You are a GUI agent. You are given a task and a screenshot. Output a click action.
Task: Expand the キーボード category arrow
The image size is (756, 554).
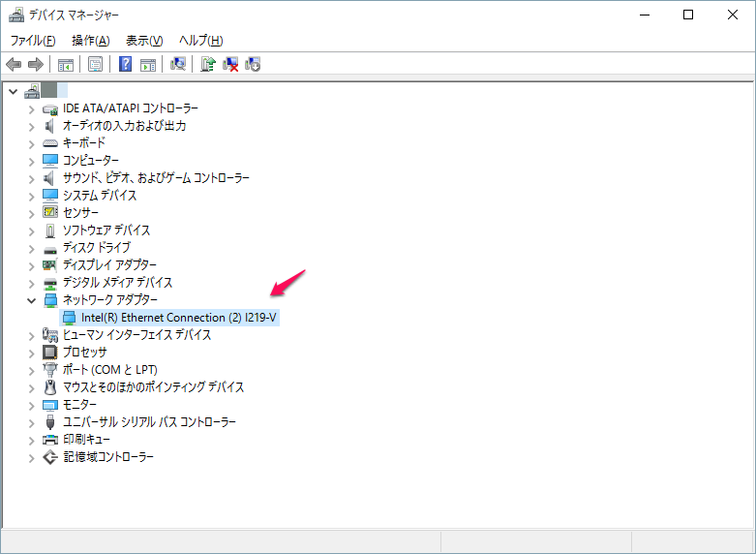click(x=31, y=143)
